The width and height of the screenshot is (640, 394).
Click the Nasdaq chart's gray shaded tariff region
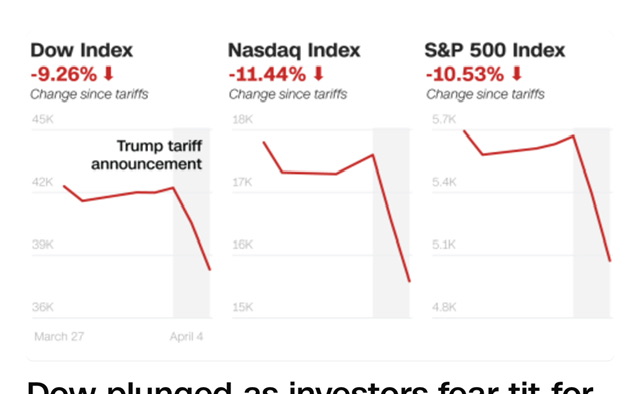coord(391,223)
